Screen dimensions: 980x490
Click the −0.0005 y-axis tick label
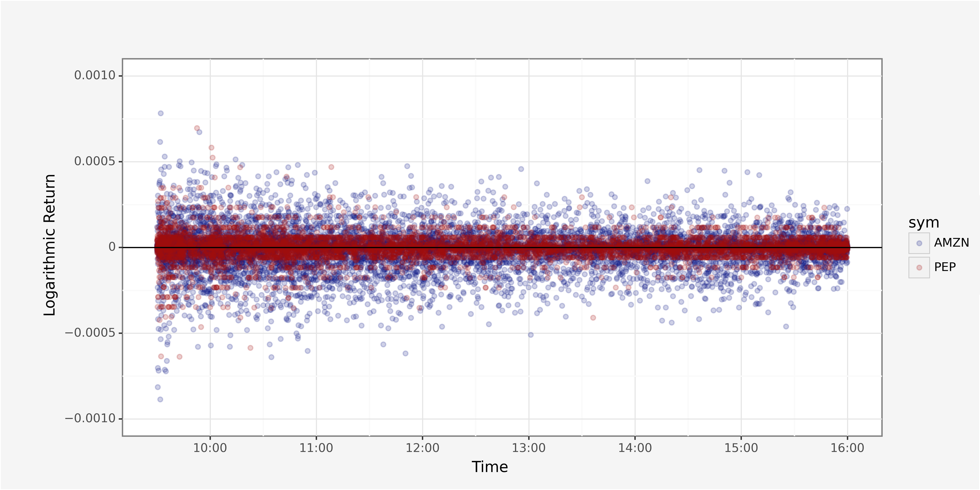tap(90, 333)
